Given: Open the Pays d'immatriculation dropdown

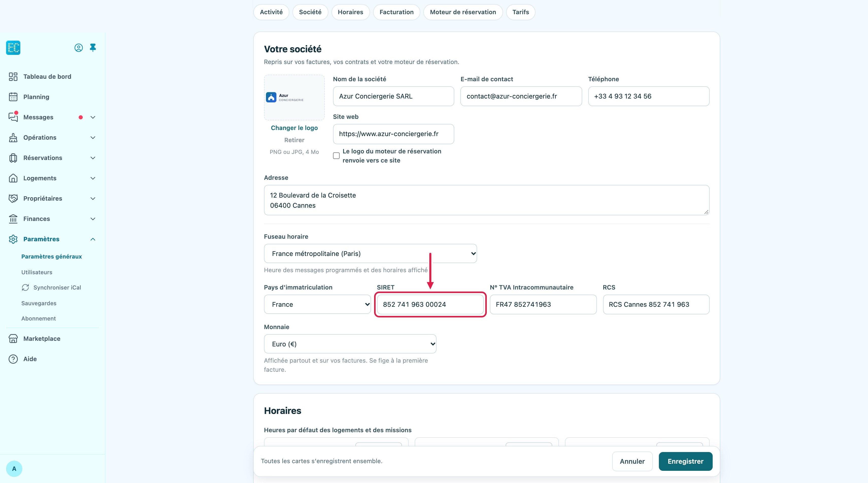Looking at the screenshot, I should [x=318, y=304].
